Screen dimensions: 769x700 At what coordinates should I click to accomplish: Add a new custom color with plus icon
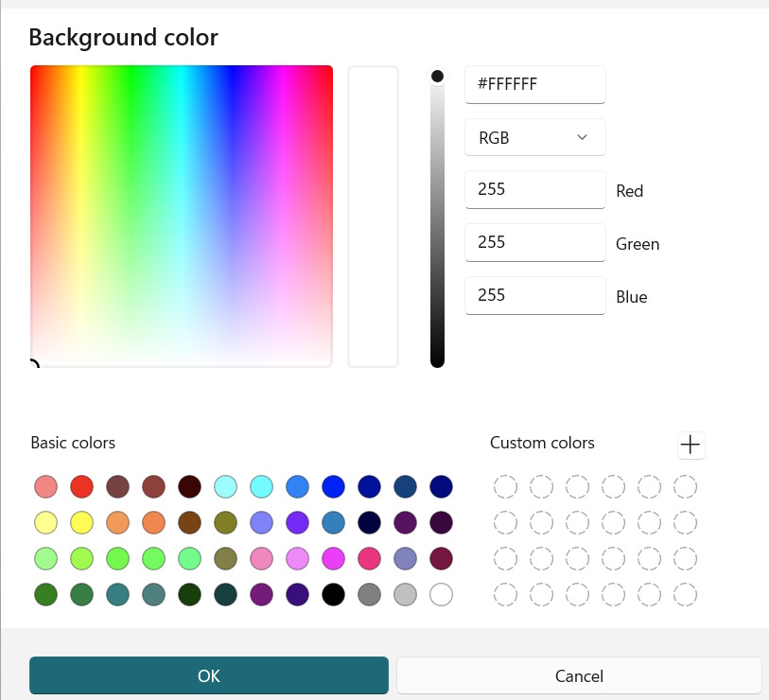(x=691, y=445)
